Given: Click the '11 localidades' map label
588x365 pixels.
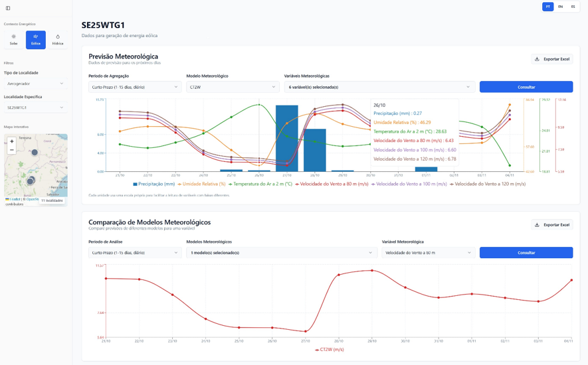Looking at the screenshot, I should click(x=52, y=200).
